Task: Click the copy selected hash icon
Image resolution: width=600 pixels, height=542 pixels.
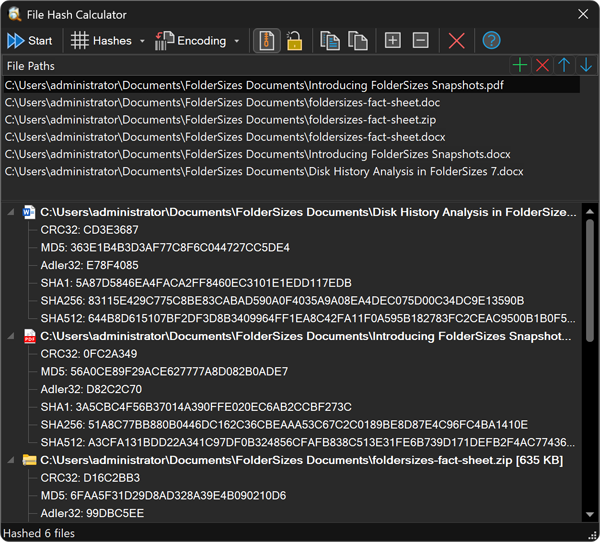Action: pyautogui.click(x=329, y=41)
